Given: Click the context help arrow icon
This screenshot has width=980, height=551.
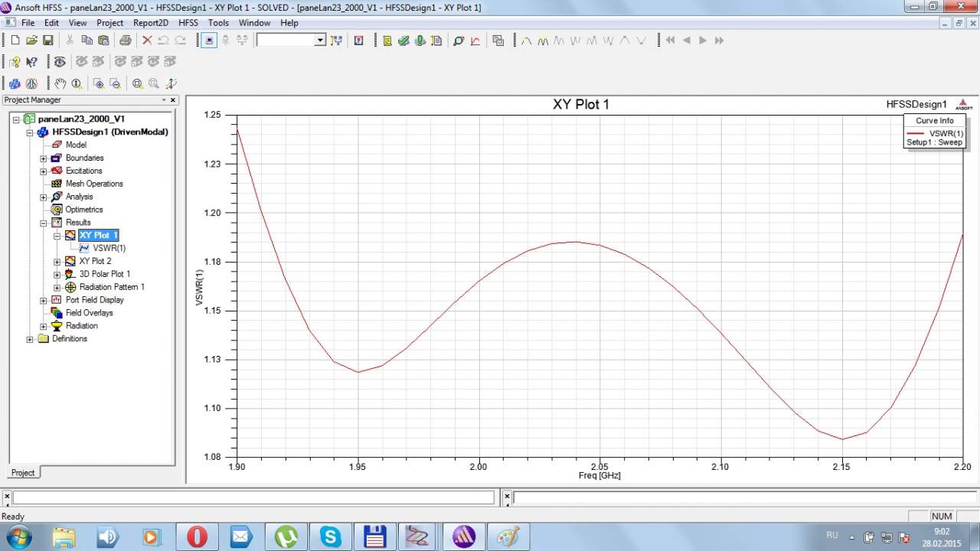Looking at the screenshot, I should (x=31, y=62).
